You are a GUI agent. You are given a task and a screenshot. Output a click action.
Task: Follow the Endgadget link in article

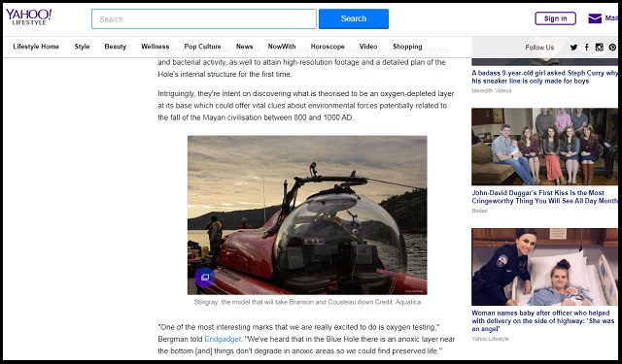[x=223, y=339]
